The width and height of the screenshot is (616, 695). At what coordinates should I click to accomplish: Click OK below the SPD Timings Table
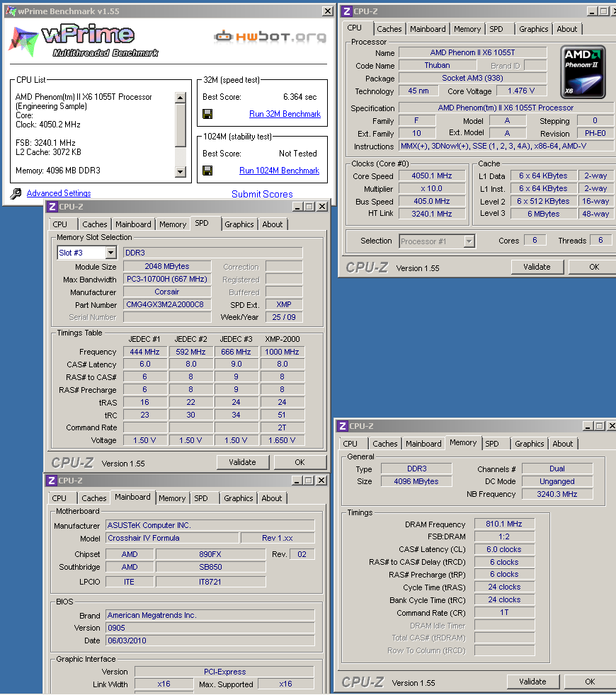coord(300,462)
